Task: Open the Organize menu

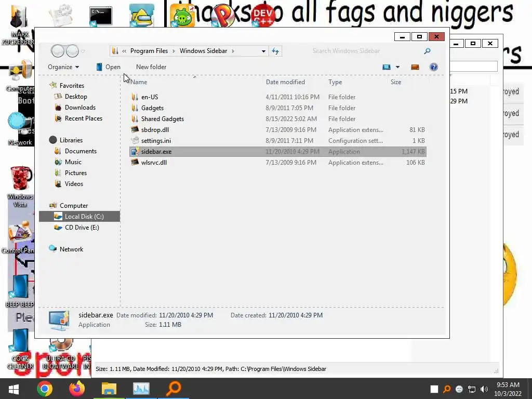Action: [x=63, y=67]
